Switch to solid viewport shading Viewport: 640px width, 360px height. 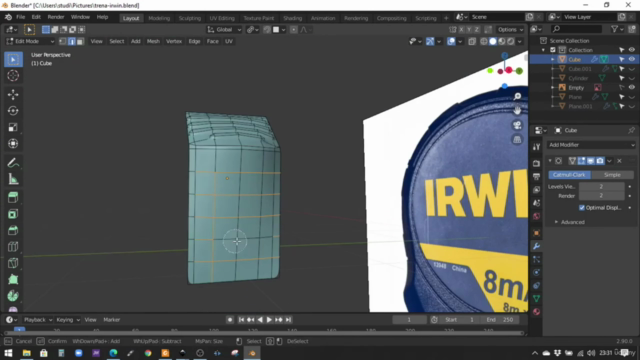click(x=493, y=41)
